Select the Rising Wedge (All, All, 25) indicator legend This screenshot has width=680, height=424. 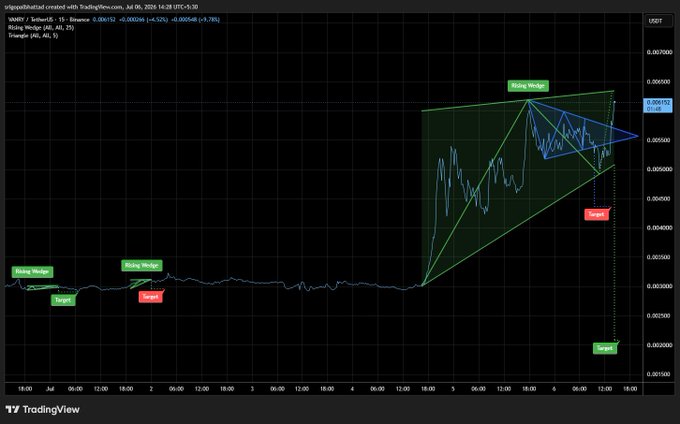[x=41, y=27]
